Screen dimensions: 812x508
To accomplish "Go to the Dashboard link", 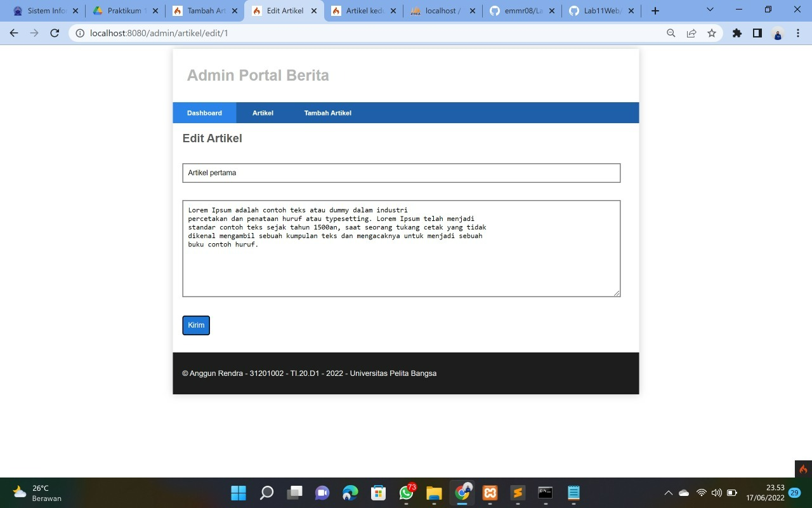I will 204,112.
